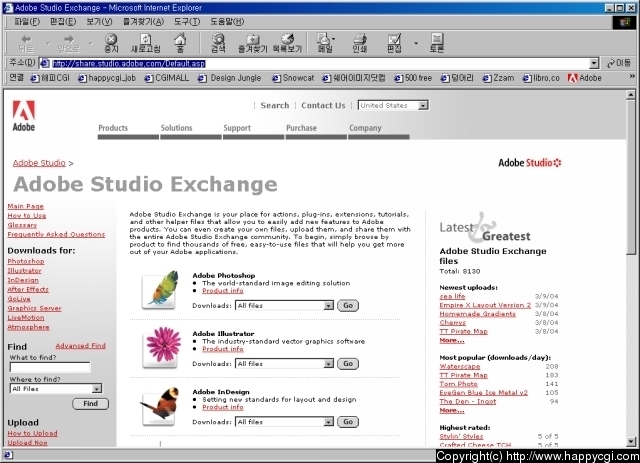
Task: Open the CGIMALL links bar shortcut
Action: click(x=167, y=78)
